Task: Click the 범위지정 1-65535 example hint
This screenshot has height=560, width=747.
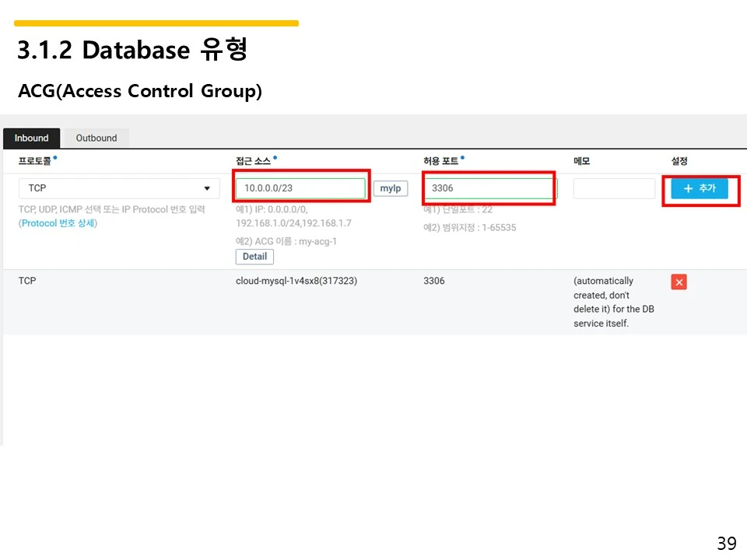Action: (x=470, y=228)
